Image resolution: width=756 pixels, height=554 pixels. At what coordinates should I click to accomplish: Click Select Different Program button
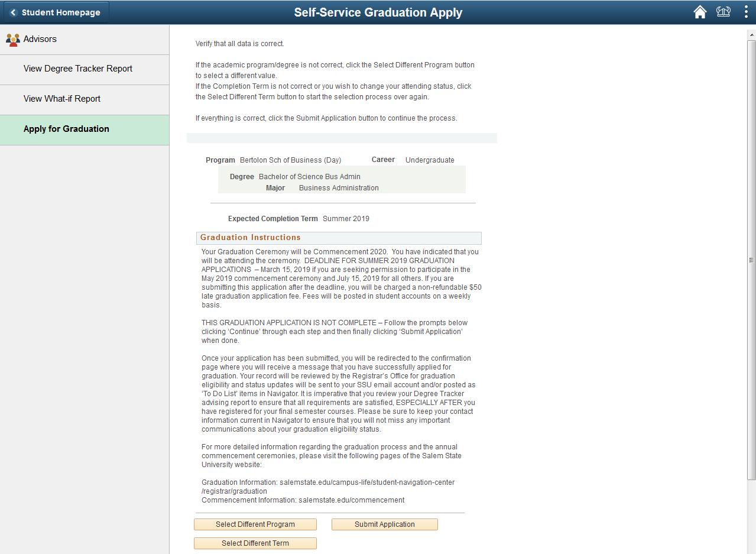tap(255, 524)
